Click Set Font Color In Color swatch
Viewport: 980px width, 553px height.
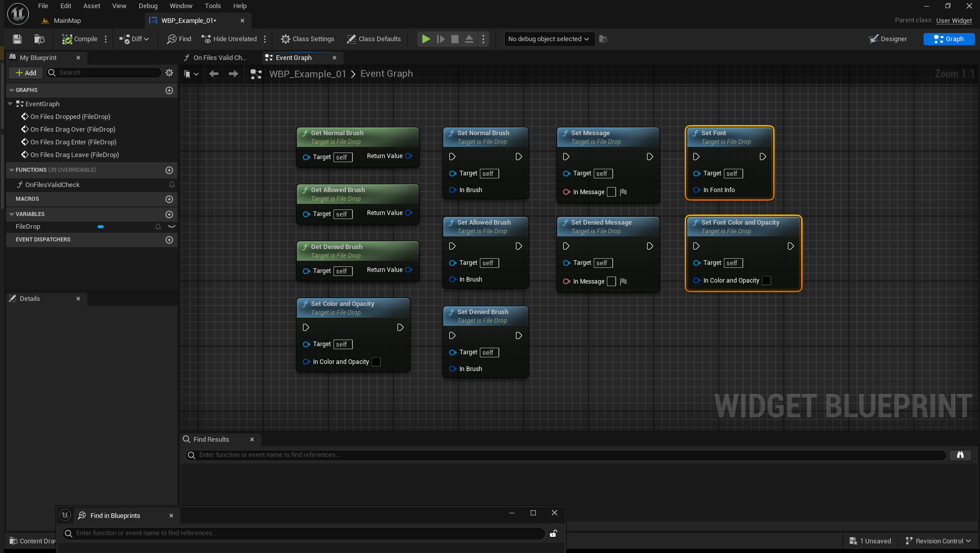pyautogui.click(x=767, y=281)
